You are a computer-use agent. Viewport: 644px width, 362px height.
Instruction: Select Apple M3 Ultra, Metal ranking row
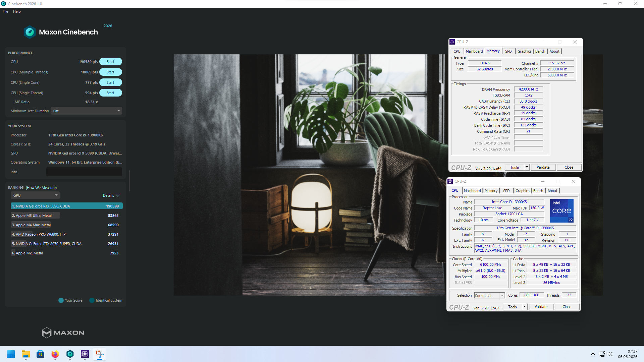click(x=67, y=216)
